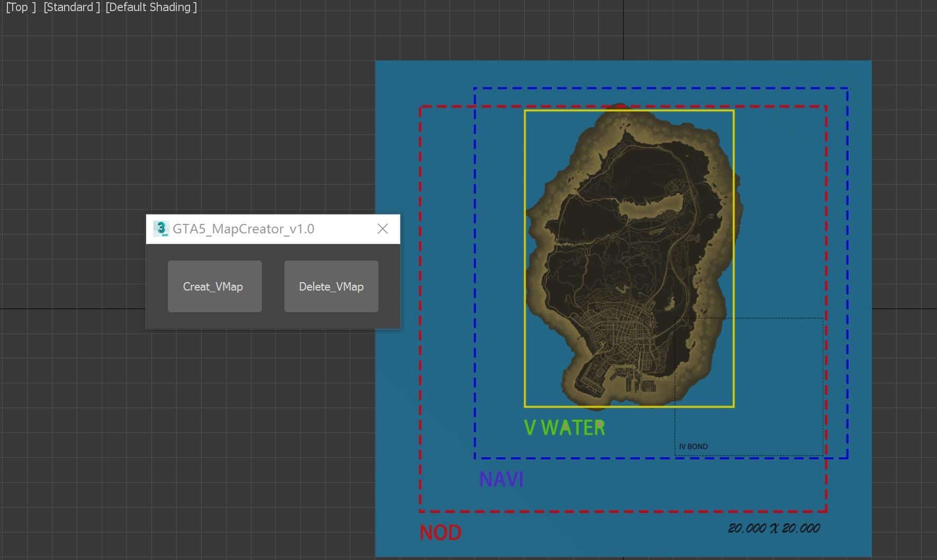Screen dimensions: 937x560
Task: Open the [Default Shading] viewport menu
Action: click(151, 7)
